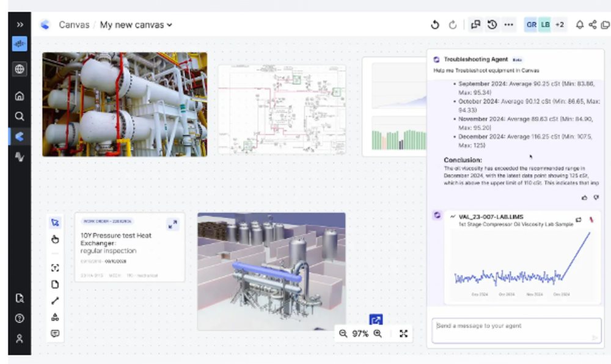Undo the last canvas action
This screenshot has width=611, height=364.
point(435,25)
